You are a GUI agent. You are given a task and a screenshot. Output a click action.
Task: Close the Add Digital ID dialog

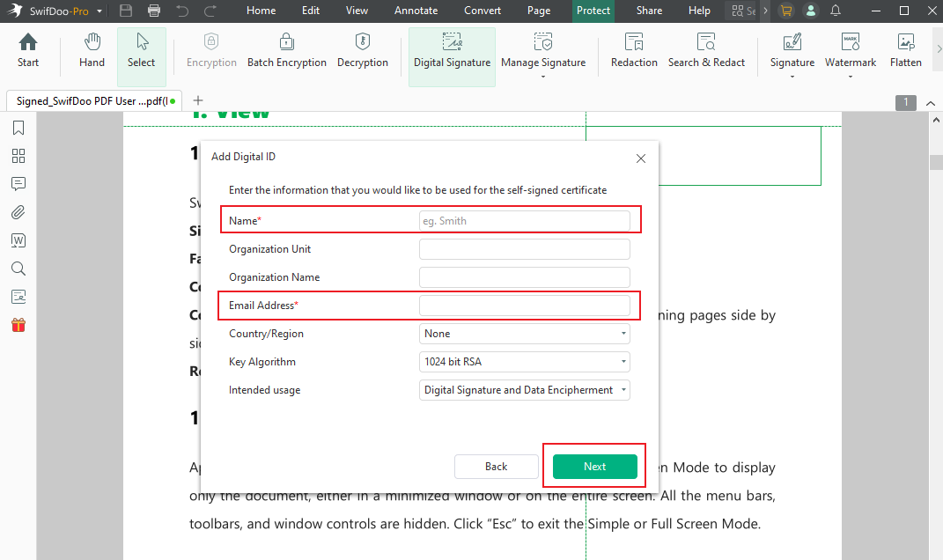click(641, 158)
